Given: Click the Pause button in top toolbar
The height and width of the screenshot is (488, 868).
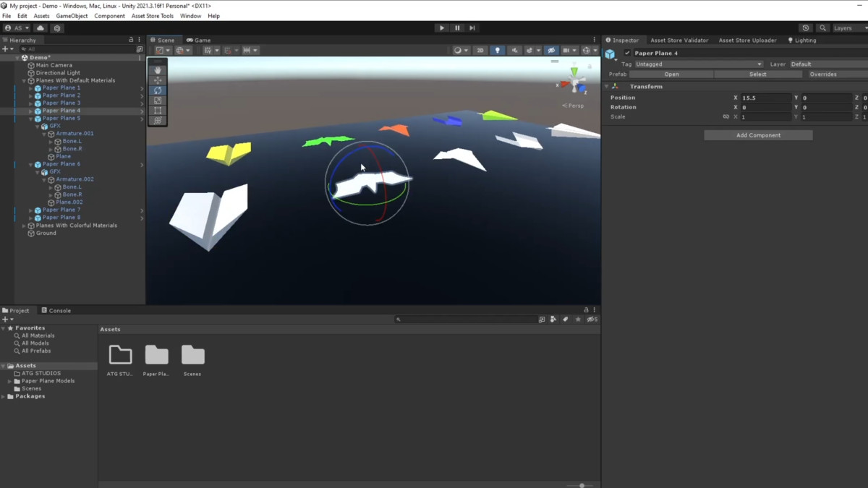Looking at the screenshot, I should pyautogui.click(x=457, y=28).
